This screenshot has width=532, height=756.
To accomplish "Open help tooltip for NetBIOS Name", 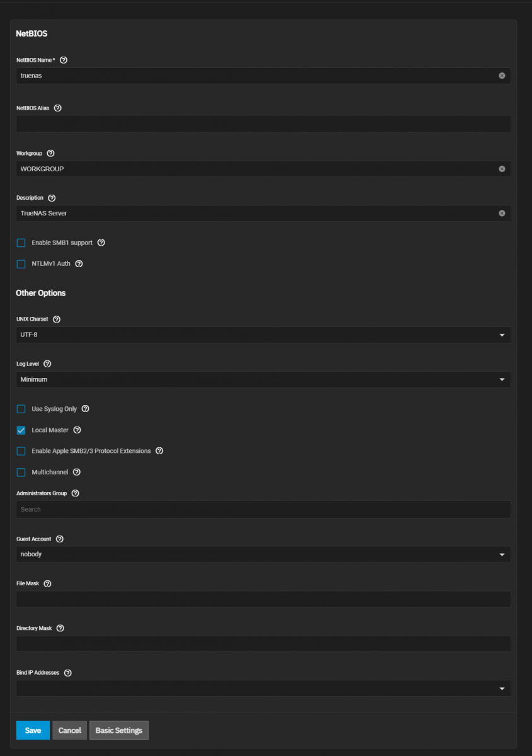I will click(63, 60).
